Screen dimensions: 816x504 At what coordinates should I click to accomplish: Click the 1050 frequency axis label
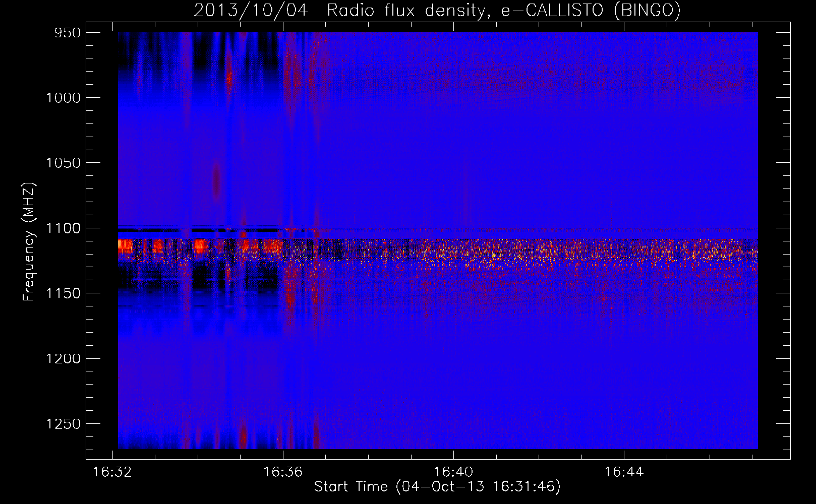63,163
